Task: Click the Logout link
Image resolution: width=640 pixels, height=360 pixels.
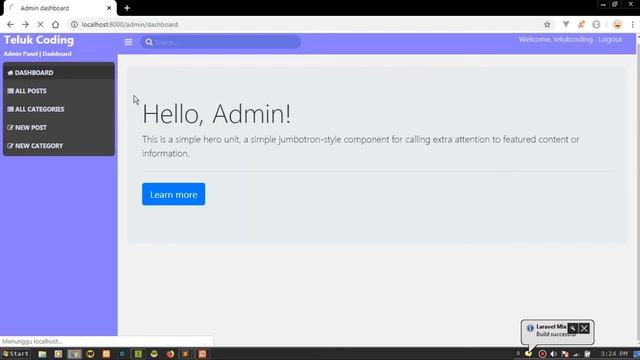Action: click(x=610, y=40)
